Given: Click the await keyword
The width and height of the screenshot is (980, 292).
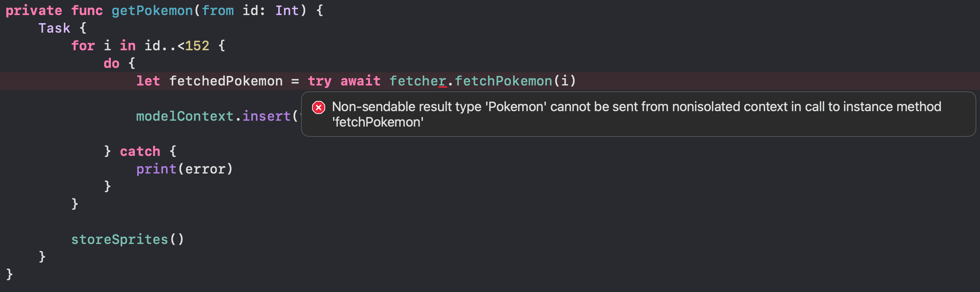Looking at the screenshot, I should point(360,81).
